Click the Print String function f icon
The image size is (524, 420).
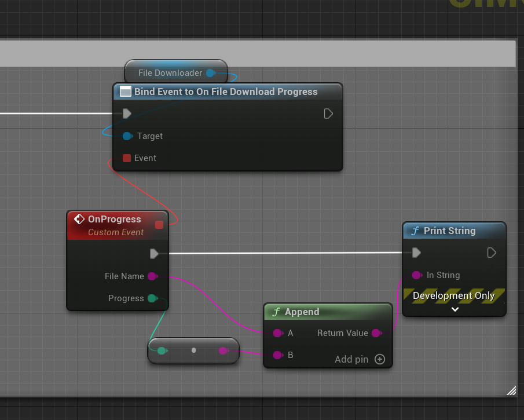pos(415,231)
